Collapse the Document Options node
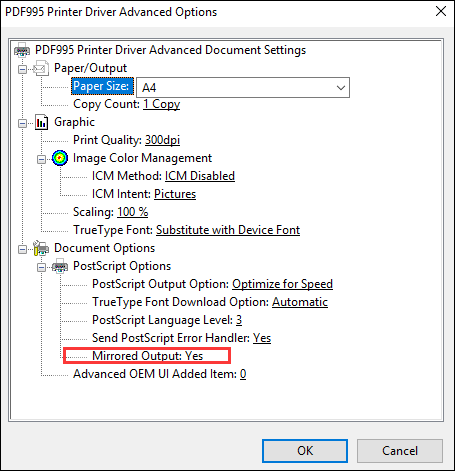 (x=22, y=249)
